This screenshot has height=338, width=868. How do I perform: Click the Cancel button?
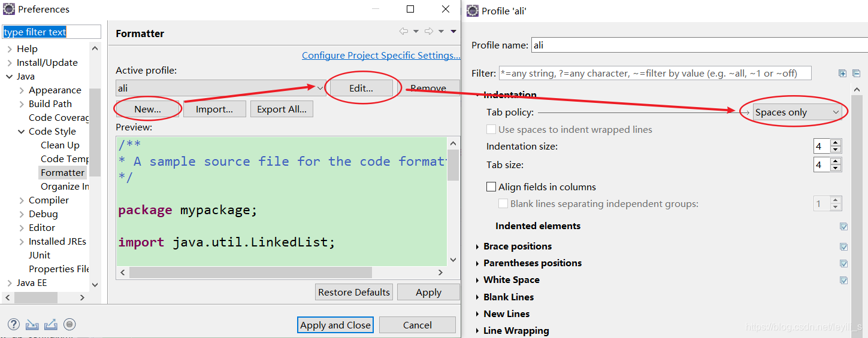[417, 325]
